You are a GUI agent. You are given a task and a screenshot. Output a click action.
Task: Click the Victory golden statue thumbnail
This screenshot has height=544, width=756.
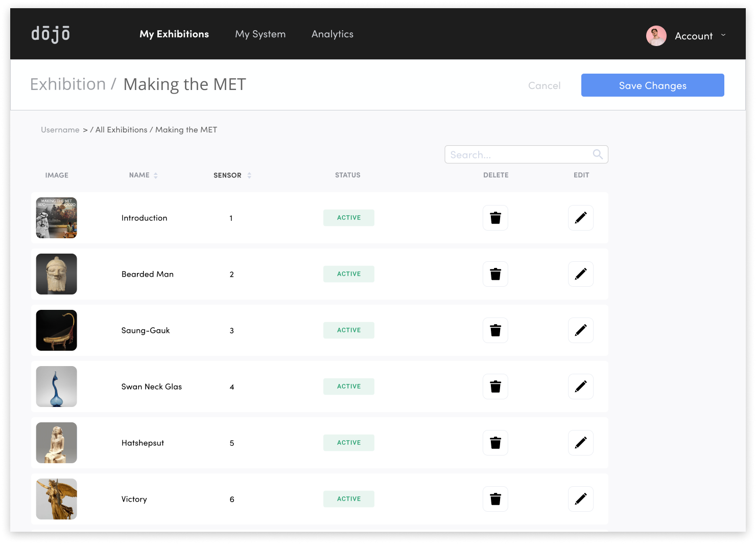tap(57, 499)
